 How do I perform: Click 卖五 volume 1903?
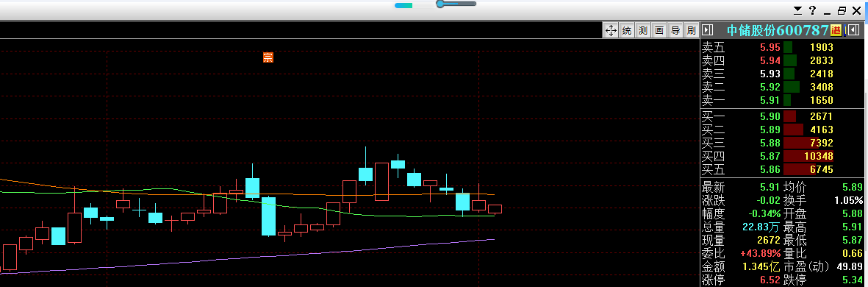click(822, 47)
